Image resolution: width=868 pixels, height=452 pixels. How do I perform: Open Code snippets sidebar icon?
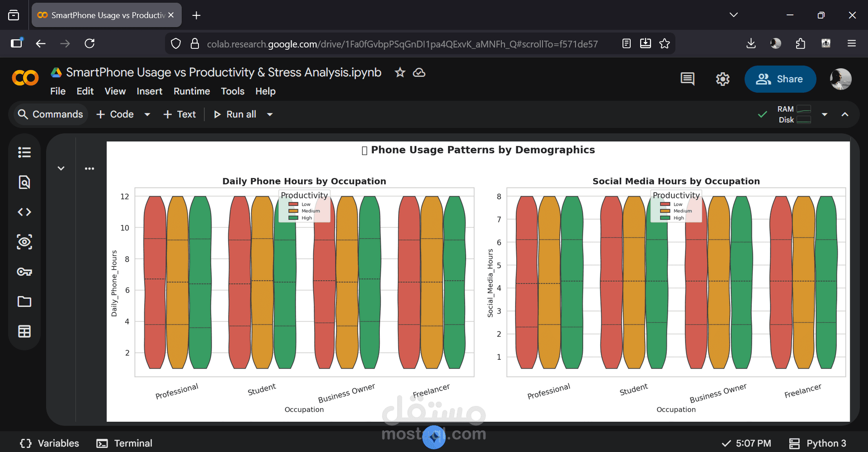[24, 212]
